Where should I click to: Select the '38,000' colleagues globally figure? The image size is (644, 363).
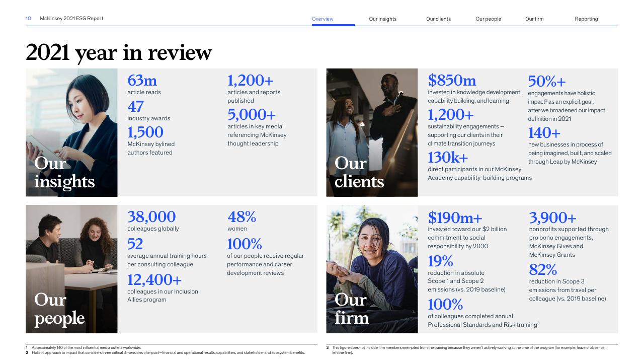(x=151, y=216)
